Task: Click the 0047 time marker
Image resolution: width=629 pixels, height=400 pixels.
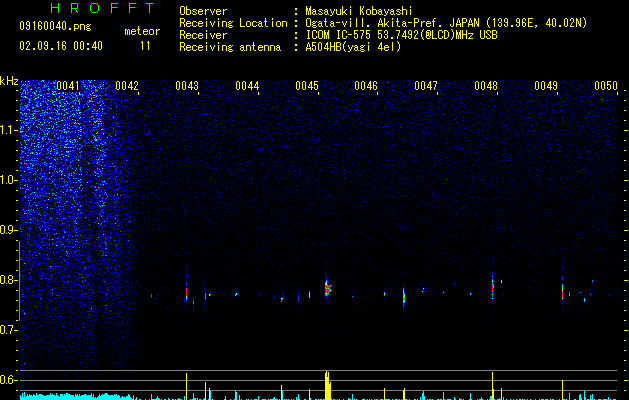Action: (426, 86)
